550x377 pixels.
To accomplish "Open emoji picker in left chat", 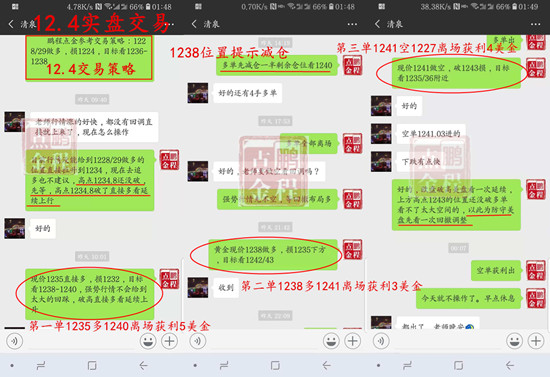I will [148, 341].
